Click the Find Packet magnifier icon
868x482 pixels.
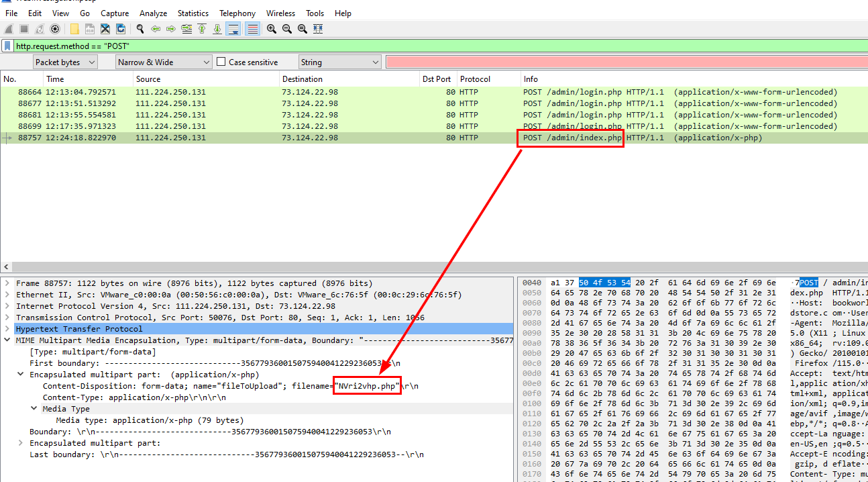tap(140, 29)
